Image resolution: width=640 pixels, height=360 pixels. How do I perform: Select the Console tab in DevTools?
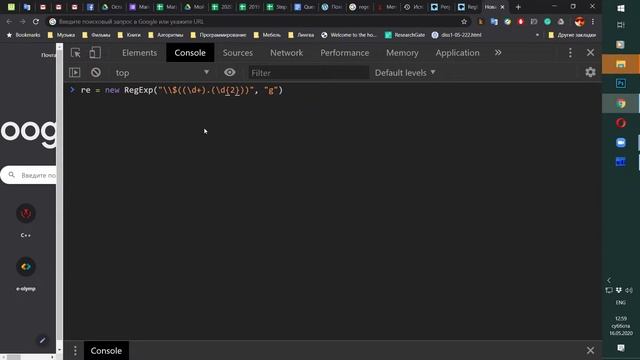point(190,53)
